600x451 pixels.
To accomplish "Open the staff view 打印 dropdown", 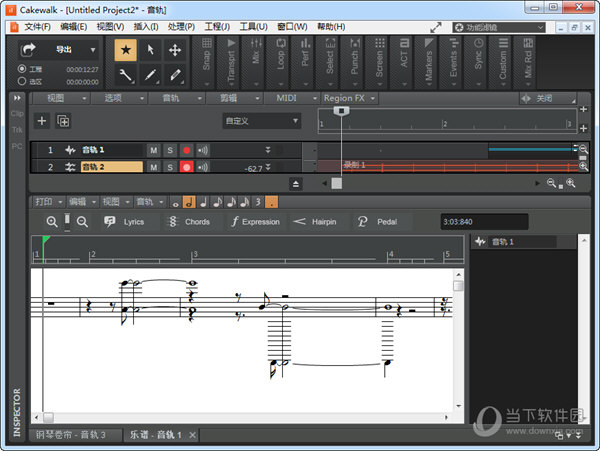I will coord(49,202).
